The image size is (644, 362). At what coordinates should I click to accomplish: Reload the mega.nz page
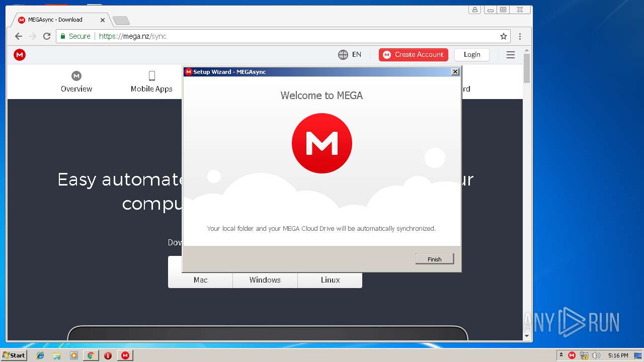pyautogui.click(x=47, y=36)
